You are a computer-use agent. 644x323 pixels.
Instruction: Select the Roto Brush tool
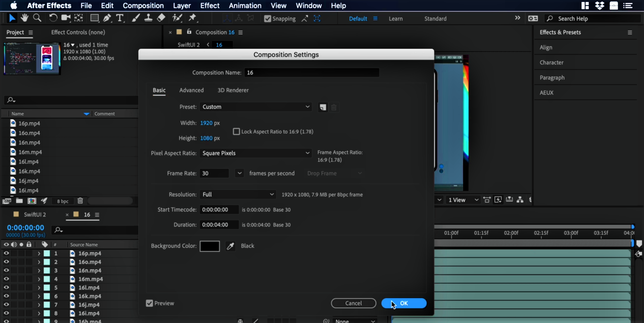coord(177,18)
